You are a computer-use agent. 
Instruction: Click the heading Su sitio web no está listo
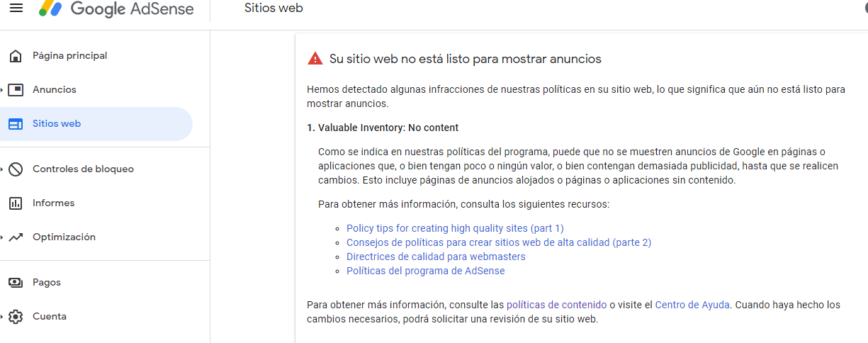[466, 59]
